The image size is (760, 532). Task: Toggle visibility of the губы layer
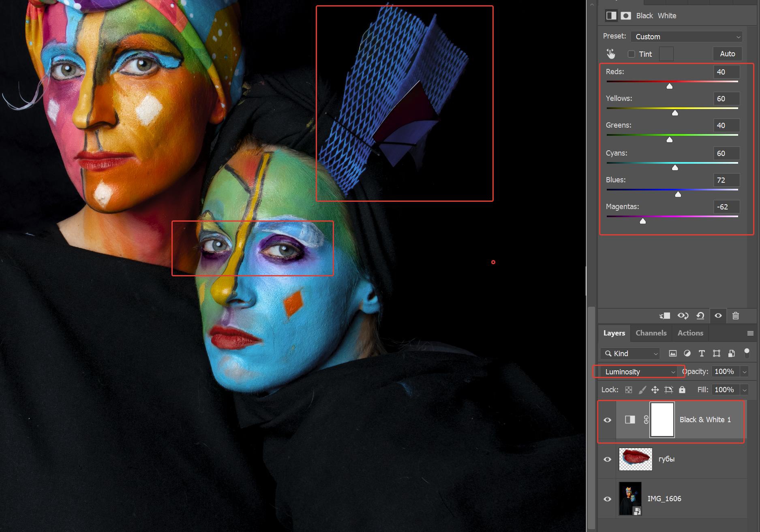[x=607, y=459]
